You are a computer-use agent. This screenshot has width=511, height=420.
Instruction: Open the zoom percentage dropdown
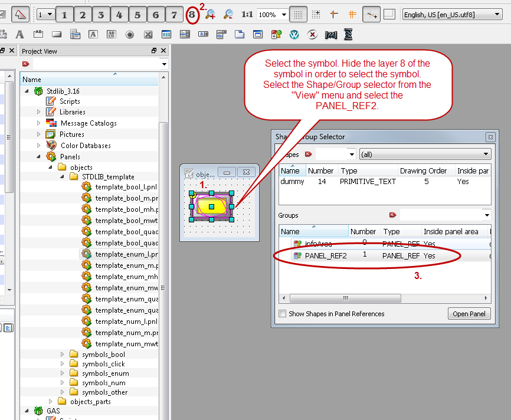pos(284,15)
